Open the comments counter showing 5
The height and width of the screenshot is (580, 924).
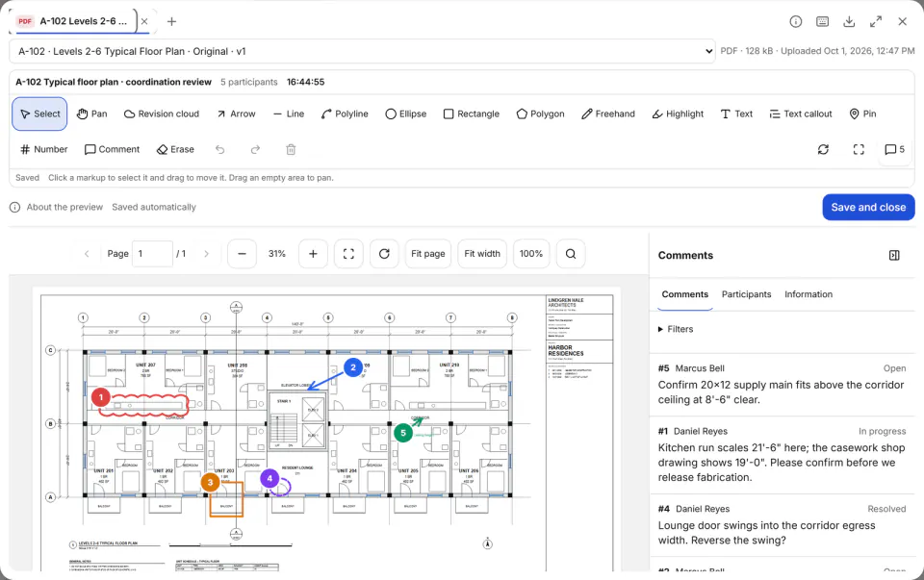(x=894, y=149)
